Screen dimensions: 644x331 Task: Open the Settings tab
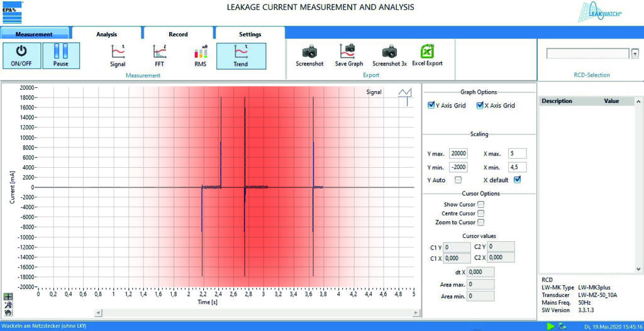tap(250, 34)
